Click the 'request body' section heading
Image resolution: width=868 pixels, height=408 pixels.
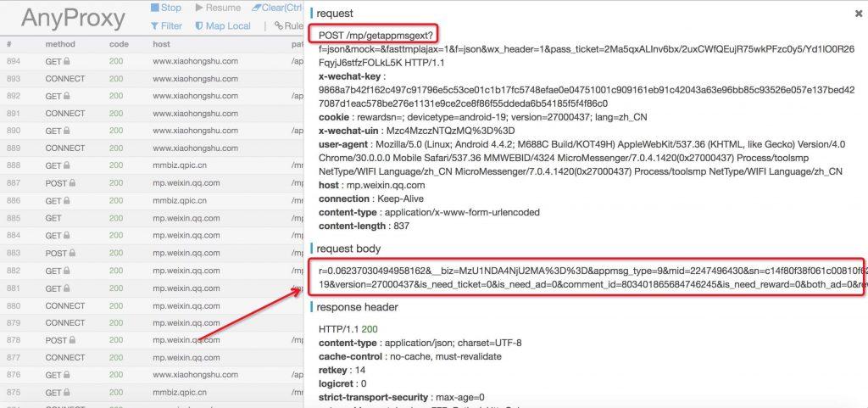point(349,248)
